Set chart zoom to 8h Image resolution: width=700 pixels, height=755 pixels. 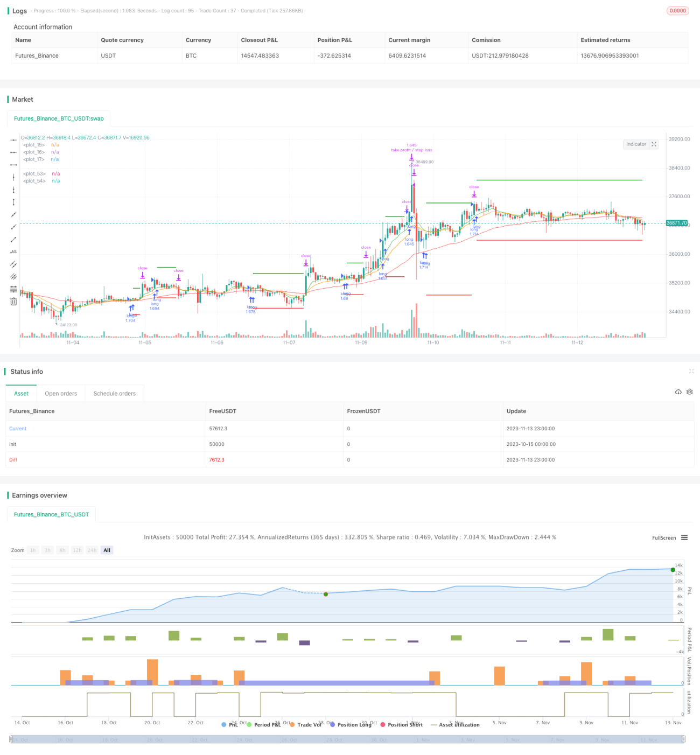62,550
